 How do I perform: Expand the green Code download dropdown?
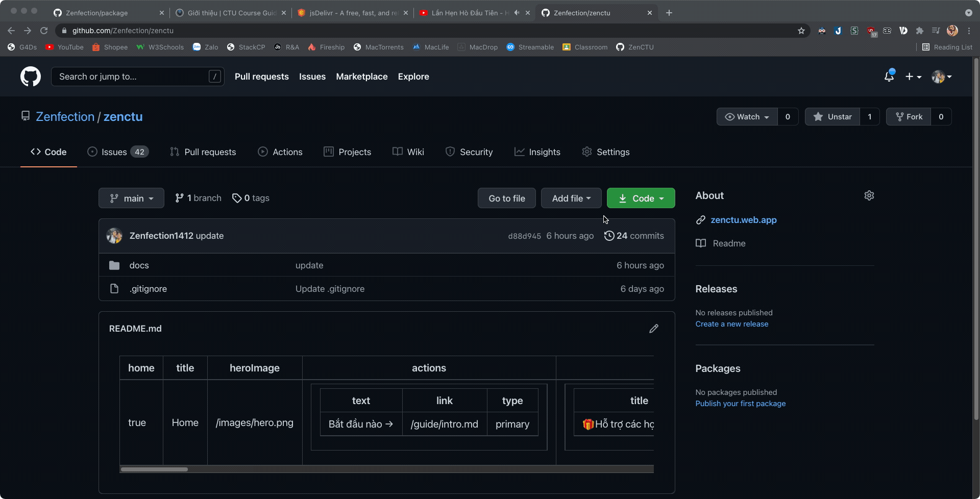tap(641, 198)
